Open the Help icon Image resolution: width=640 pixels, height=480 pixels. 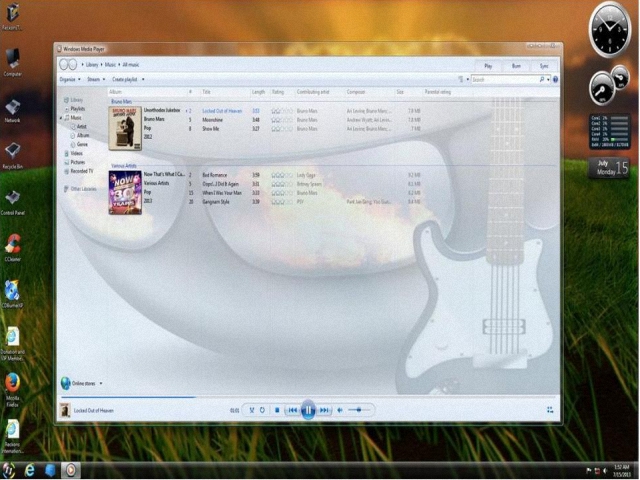coord(555,80)
